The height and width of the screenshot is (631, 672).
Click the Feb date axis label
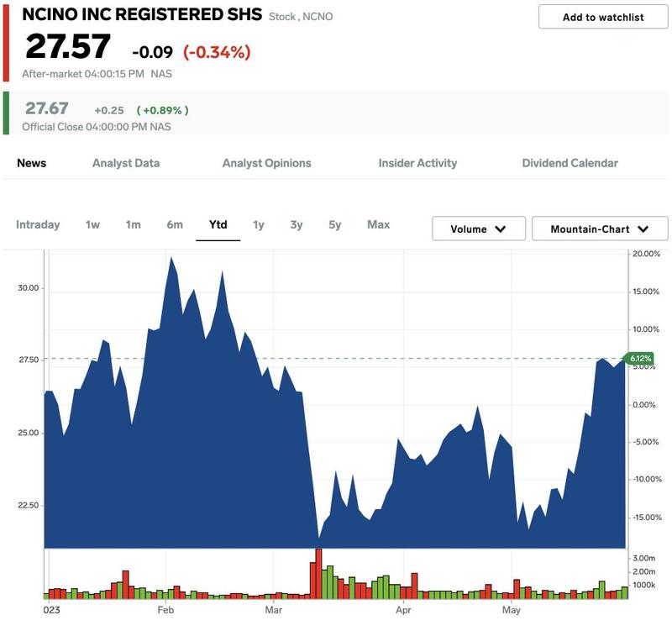tap(165, 610)
